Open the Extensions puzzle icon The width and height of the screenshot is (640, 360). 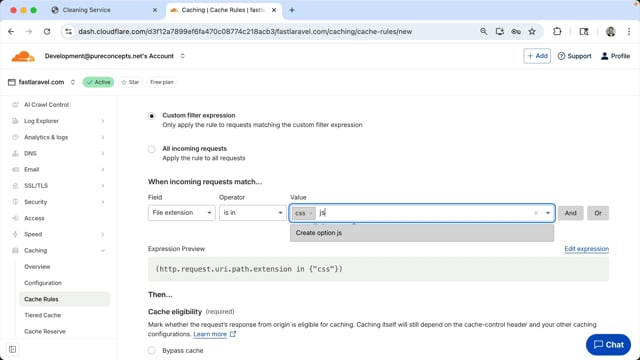click(x=557, y=31)
